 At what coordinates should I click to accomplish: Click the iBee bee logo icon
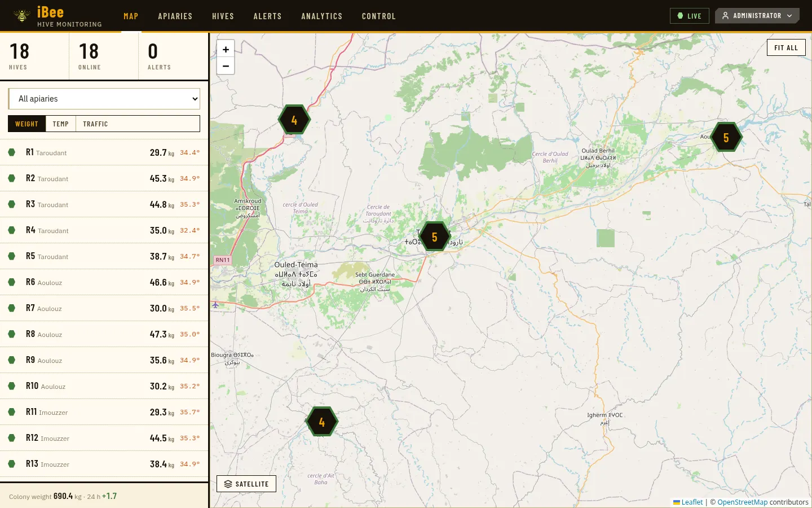[x=22, y=16]
